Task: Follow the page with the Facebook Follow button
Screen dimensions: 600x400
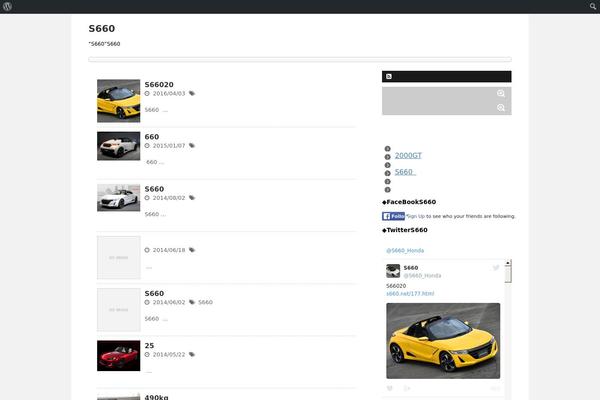Action: click(x=393, y=216)
